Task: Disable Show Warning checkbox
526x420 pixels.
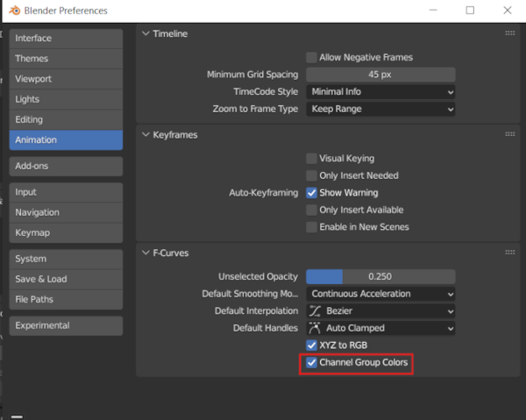Action: click(x=311, y=193)
